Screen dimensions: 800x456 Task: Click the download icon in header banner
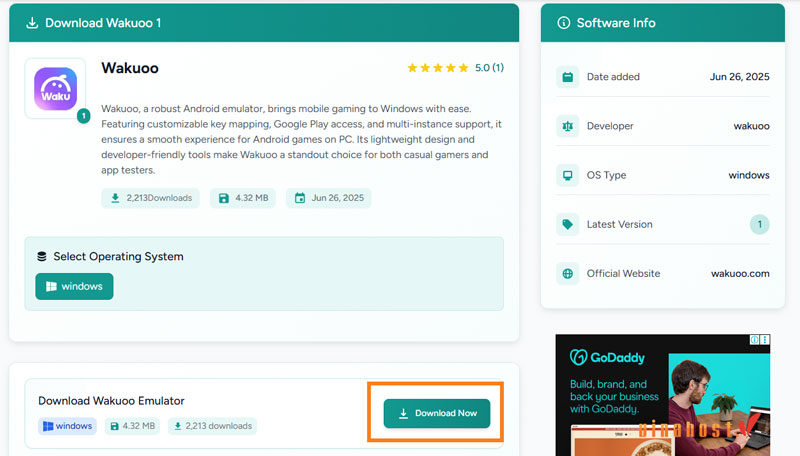pos(32,23)
